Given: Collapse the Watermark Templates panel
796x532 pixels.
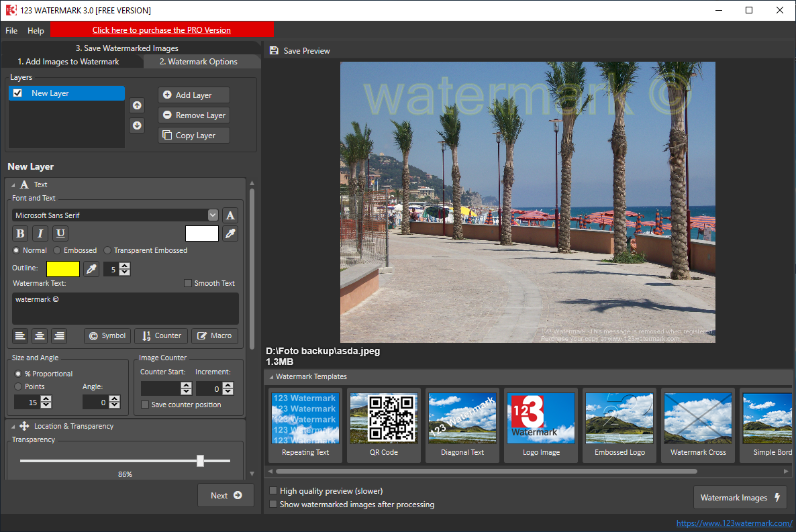Looking at the screenshot, I should (271, 377).
